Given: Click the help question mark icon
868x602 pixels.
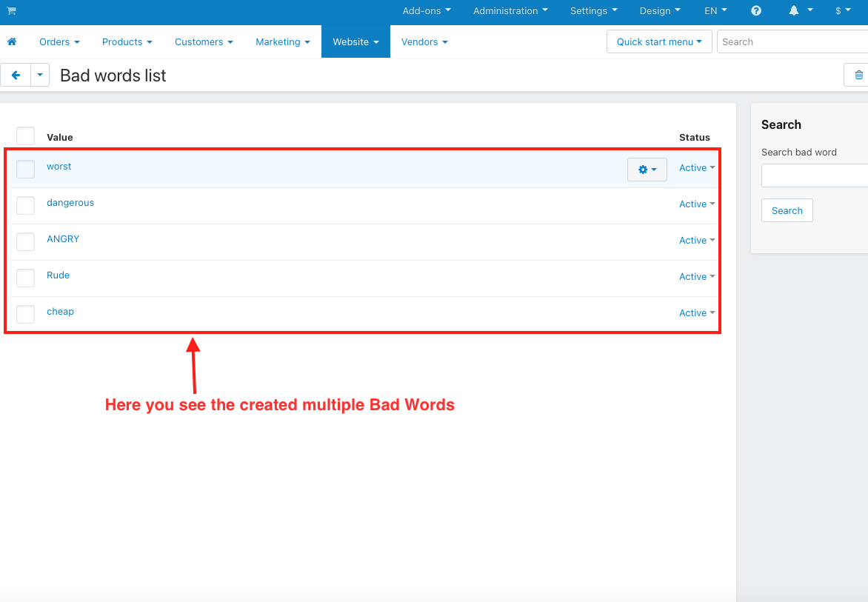Looking at the screenshot, I should coord(756,11).
